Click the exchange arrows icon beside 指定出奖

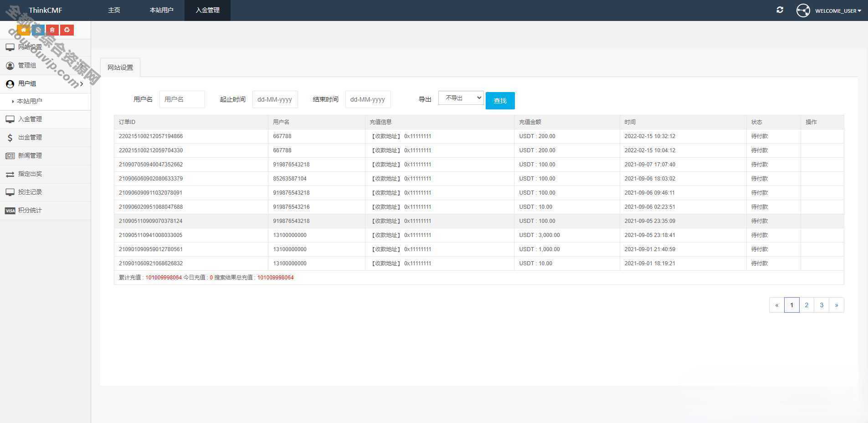[10, 174]
